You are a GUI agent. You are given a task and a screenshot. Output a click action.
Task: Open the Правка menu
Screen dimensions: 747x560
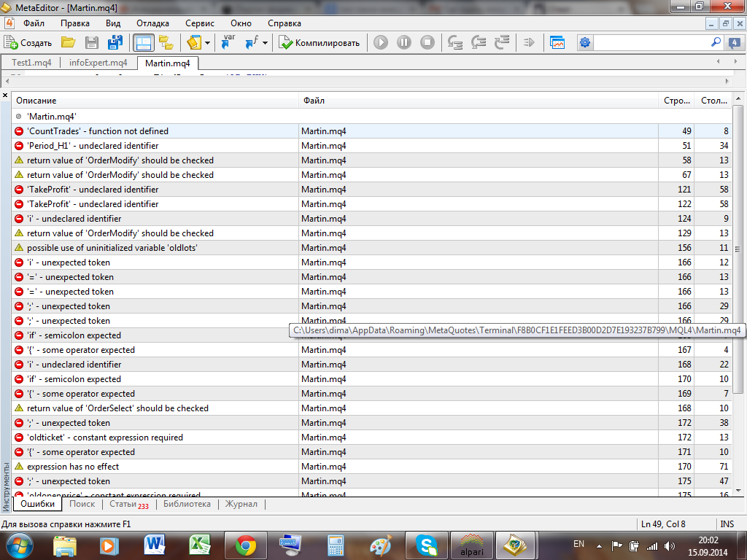[75, 23]
